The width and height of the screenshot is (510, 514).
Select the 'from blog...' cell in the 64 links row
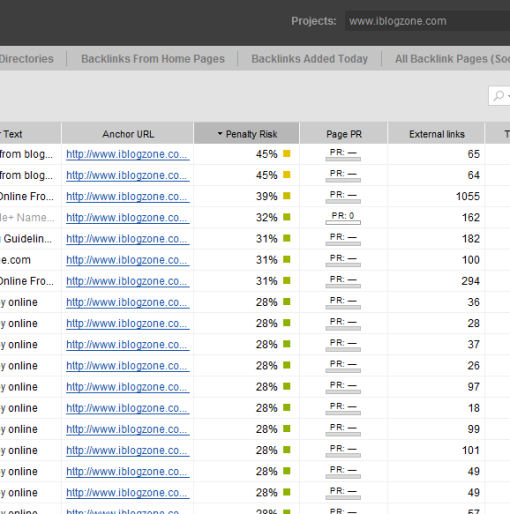(26, 175)
